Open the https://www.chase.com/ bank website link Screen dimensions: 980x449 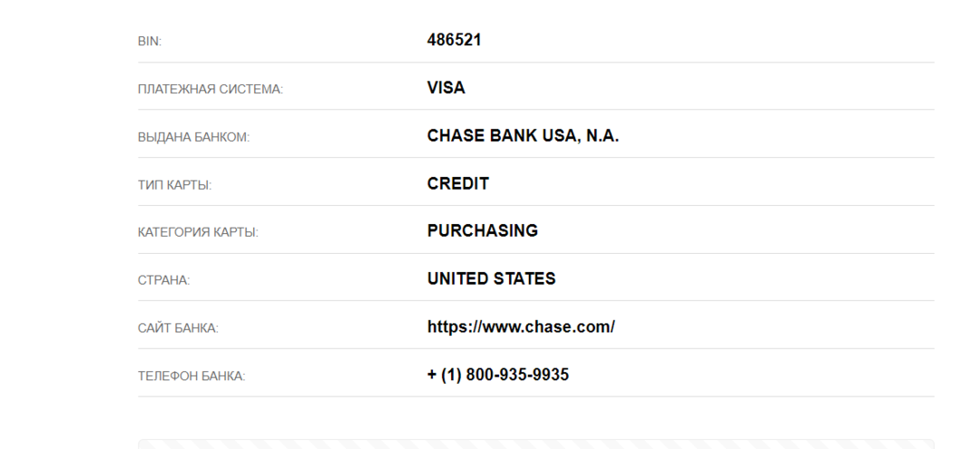521,327
